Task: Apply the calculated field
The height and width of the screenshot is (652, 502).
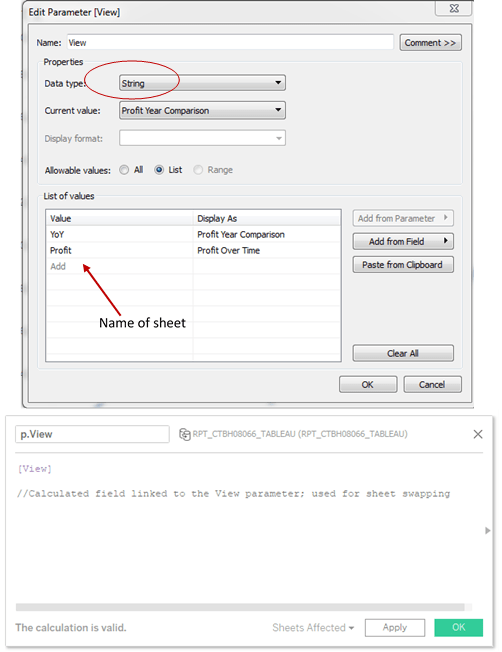Action: coord(395,627)
